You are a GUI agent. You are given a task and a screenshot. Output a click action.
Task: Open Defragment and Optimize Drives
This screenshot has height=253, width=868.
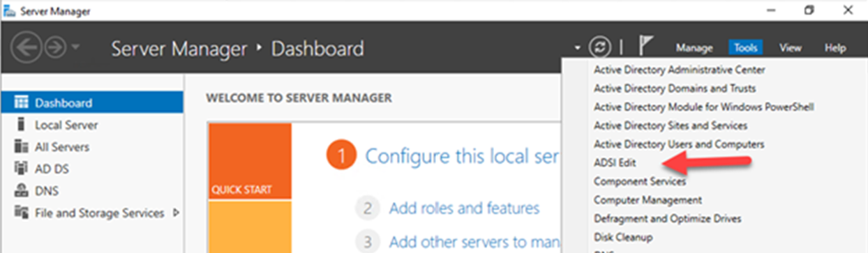tap(667, 218)
